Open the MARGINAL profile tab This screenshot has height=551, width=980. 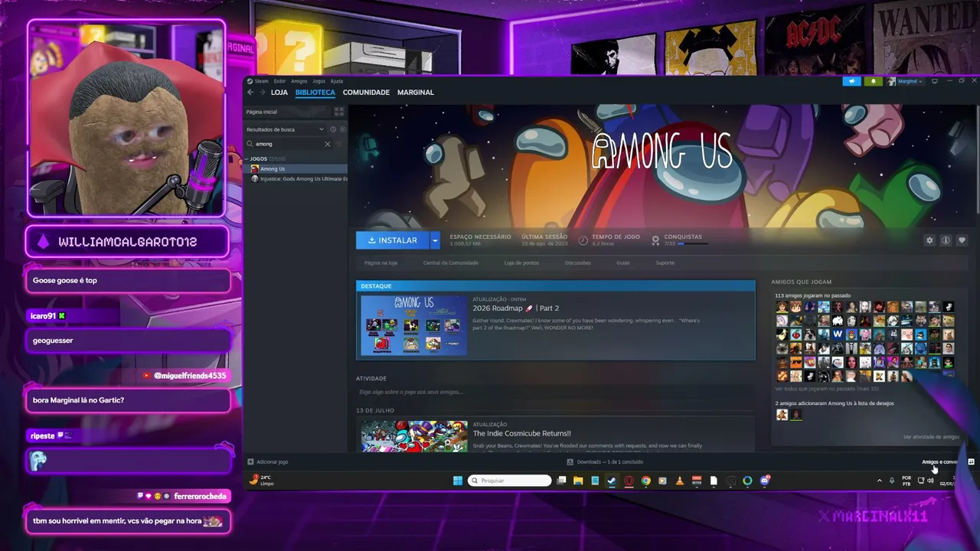tap(416, 93)
